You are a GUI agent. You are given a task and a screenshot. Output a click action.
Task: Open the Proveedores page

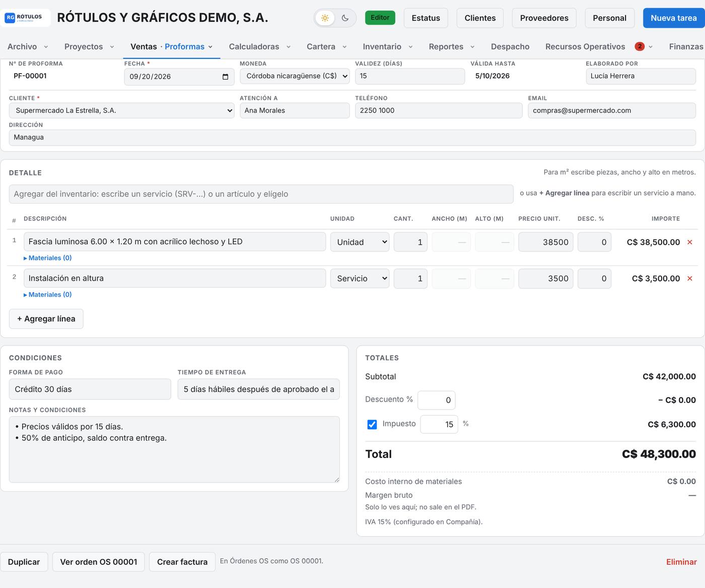click(x=544, y=18)
